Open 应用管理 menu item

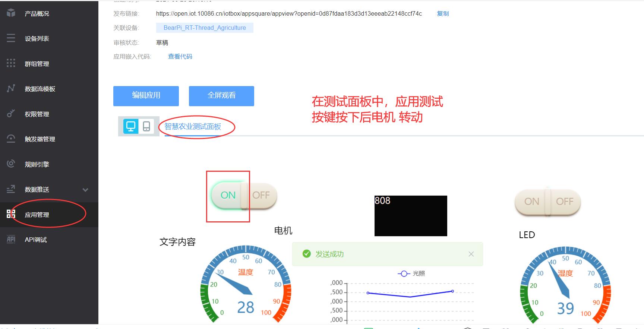(x=49, y=215)
